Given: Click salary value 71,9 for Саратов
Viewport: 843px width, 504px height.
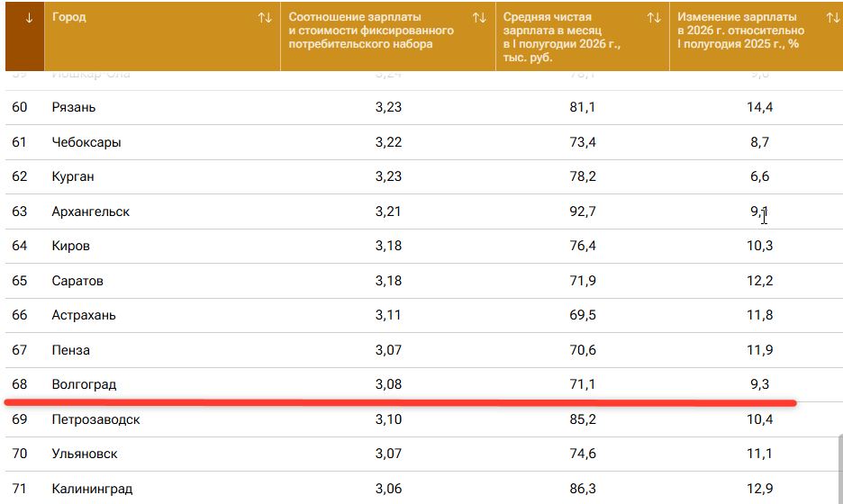Looking at the screenshot, I should (x=582, y=281).
